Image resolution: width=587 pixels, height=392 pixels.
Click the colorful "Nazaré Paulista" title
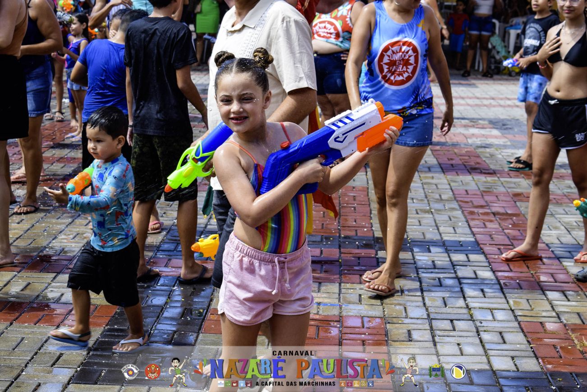(x=295, y=368)
